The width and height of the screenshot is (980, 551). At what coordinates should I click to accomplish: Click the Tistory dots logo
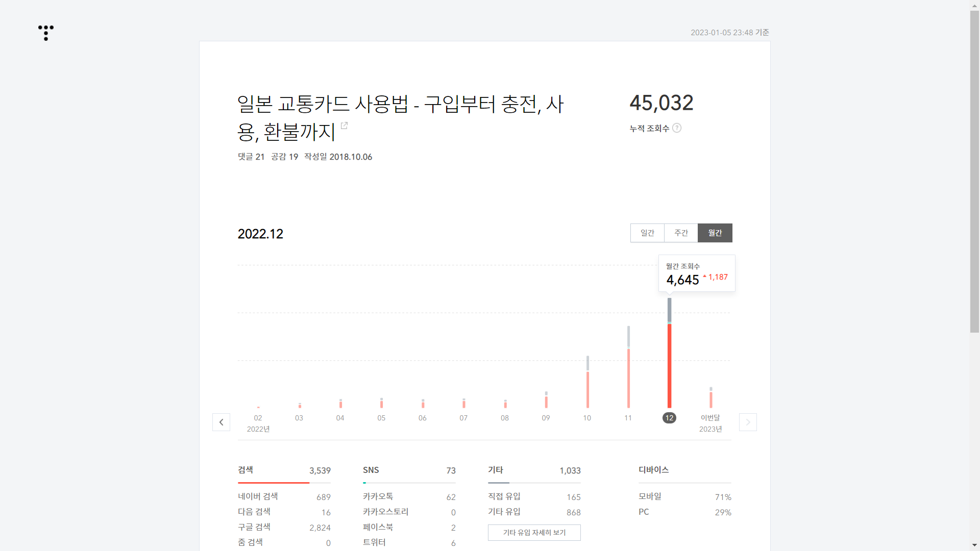pos(46,33)
